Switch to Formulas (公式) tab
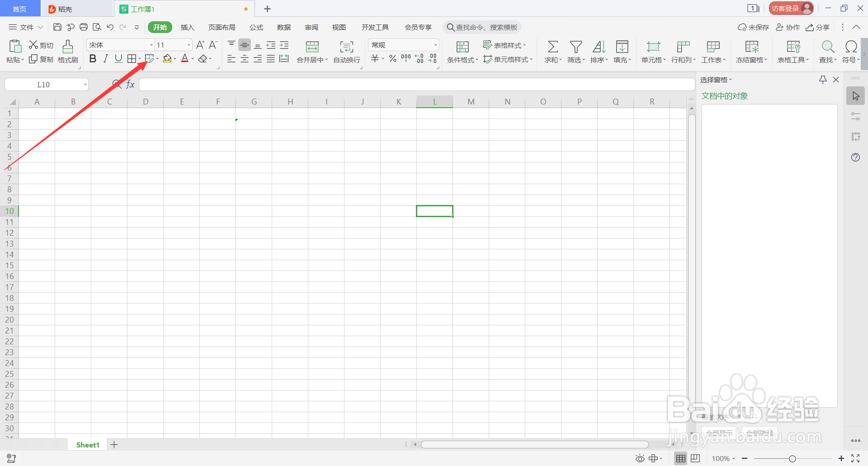This screenshot has width=868, height=466. point(256,27)
